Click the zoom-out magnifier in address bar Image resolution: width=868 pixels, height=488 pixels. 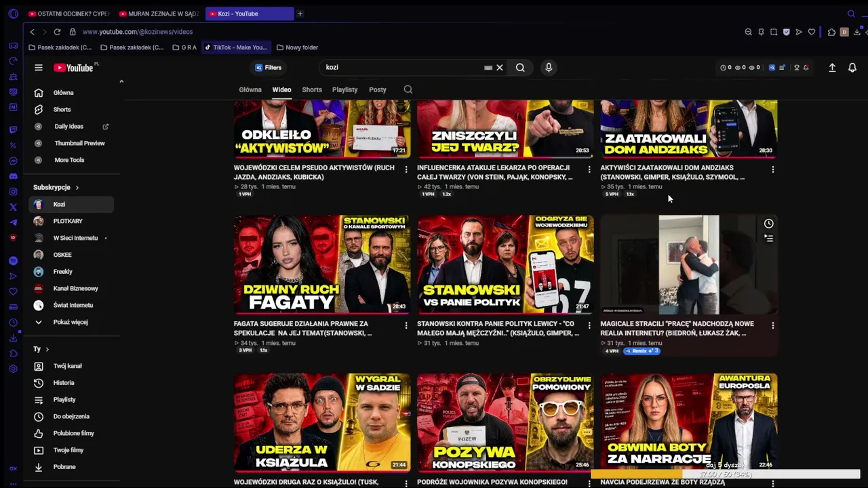749,32
